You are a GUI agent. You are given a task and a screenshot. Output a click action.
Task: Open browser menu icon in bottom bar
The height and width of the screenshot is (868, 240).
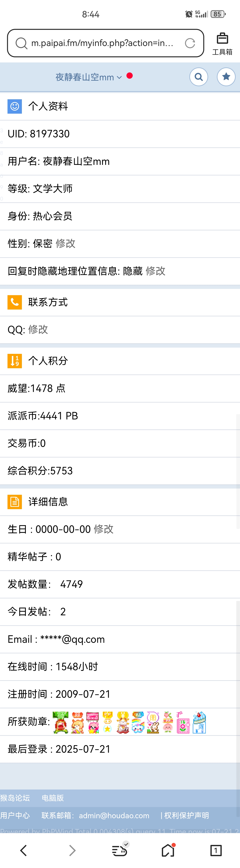[120, 850]
